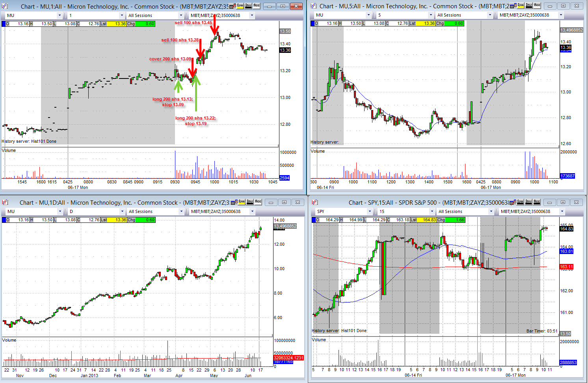Viewport: 588px width, 383px height.
Task: Click the red 32063324.1231 volume label in daily chart
Action: [288, 358]
